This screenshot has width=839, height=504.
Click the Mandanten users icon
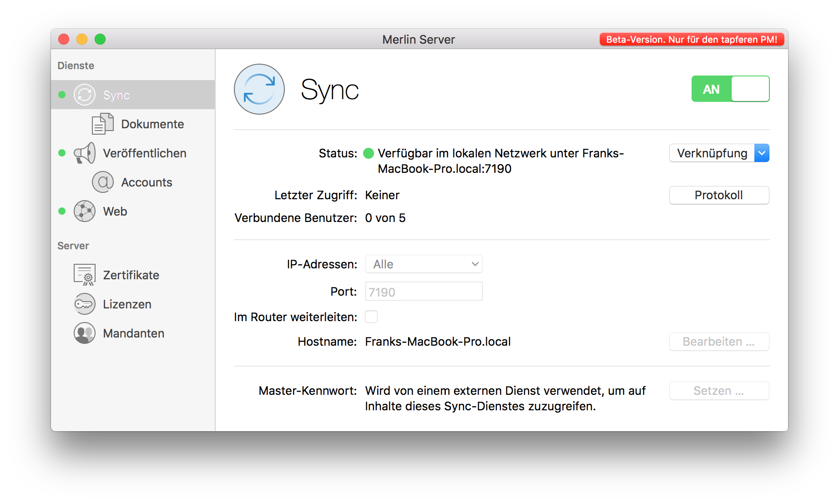(x=85, y=333)
